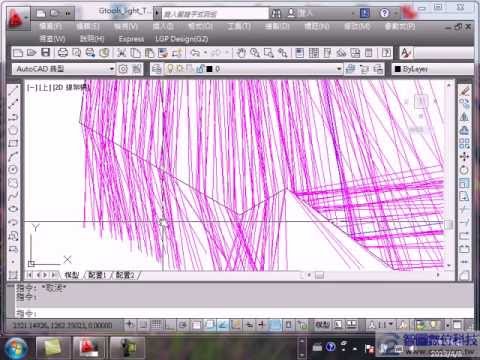Click the Move modify tool
Image resolution: width=480 pixels, height=360 pixels.
[464, 156]
